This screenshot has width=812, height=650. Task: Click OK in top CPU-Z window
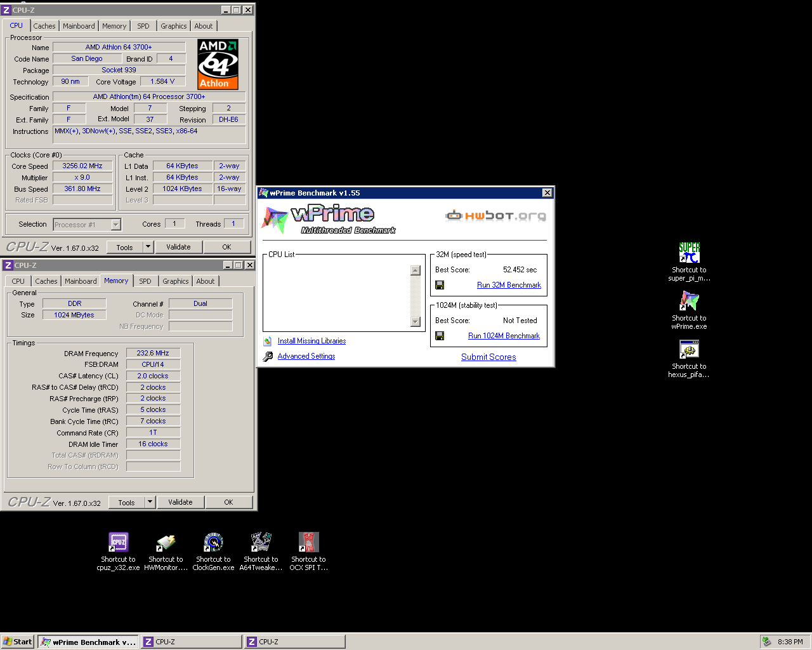pos(226,247)
